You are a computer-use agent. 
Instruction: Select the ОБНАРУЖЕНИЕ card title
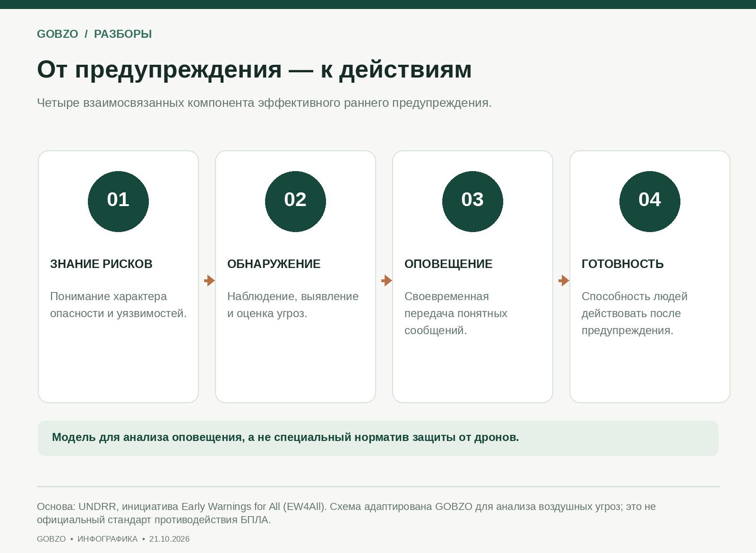pyautogui.click(x=274, y=264)
